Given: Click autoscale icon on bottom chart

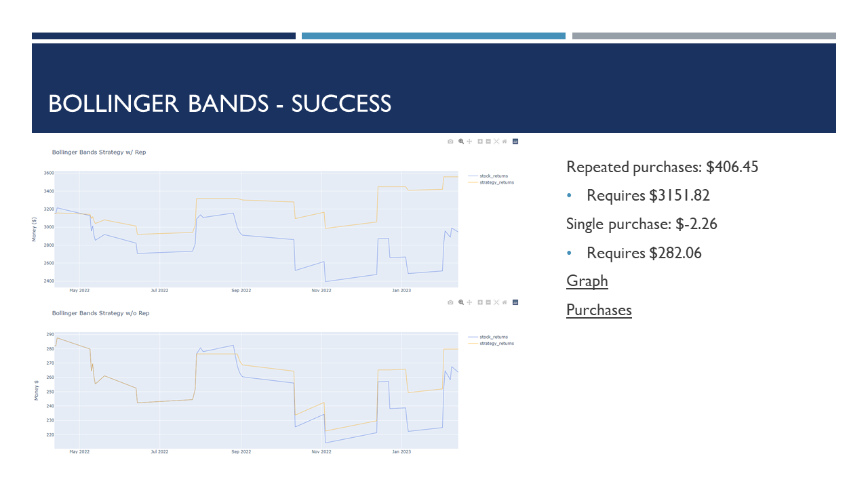Looking at the screenshot, I should pyautogui.click(x=496, y=302).
